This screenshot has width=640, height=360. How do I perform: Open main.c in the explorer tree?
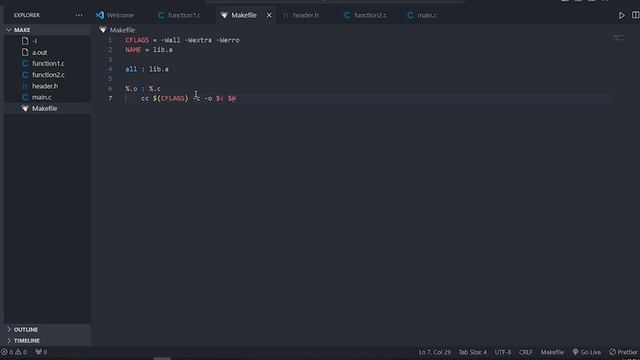click(x=47, y=97)
